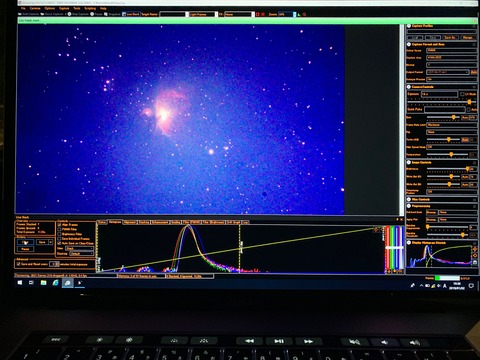This screenshot has width=480, height=360.
Task: Click the red icon at toolbar end
Action: pos(304,14)
